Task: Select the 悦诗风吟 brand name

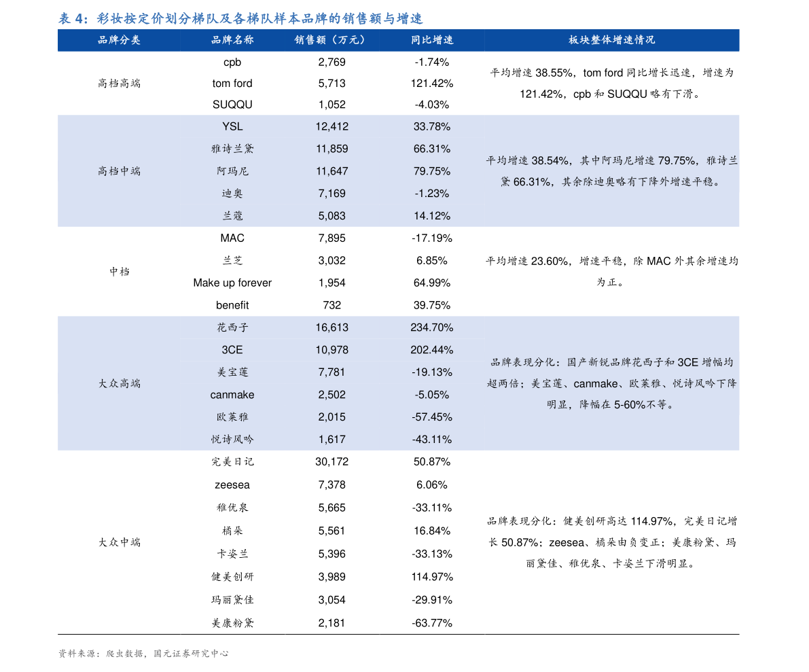Action: pos(232,440)
